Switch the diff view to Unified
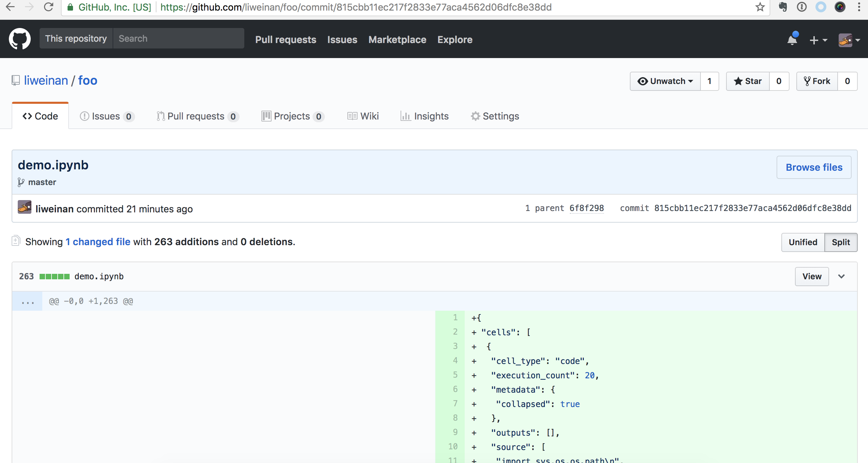Image resolution: width=868 pixels, height=463 pixels. pos(802,242)
